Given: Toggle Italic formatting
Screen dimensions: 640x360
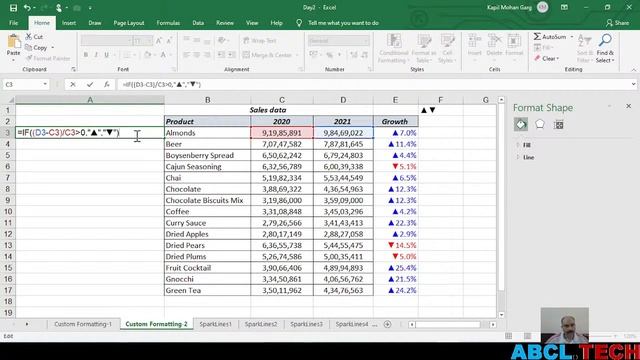Looking at the screenshot, I should tap(96, 55).
